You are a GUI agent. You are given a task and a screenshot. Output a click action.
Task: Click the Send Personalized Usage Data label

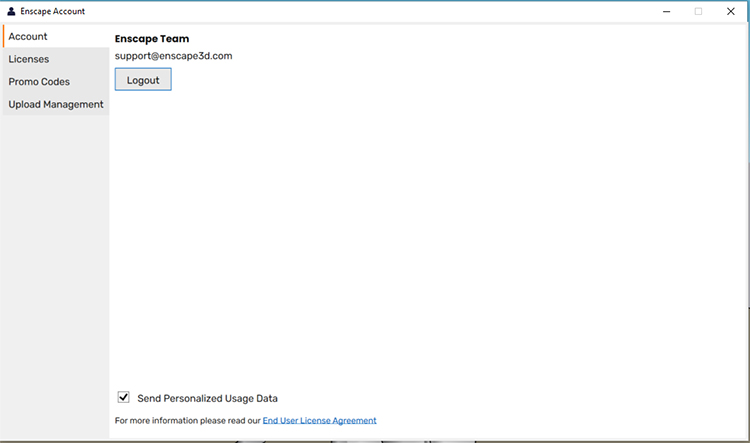(207, 398)
